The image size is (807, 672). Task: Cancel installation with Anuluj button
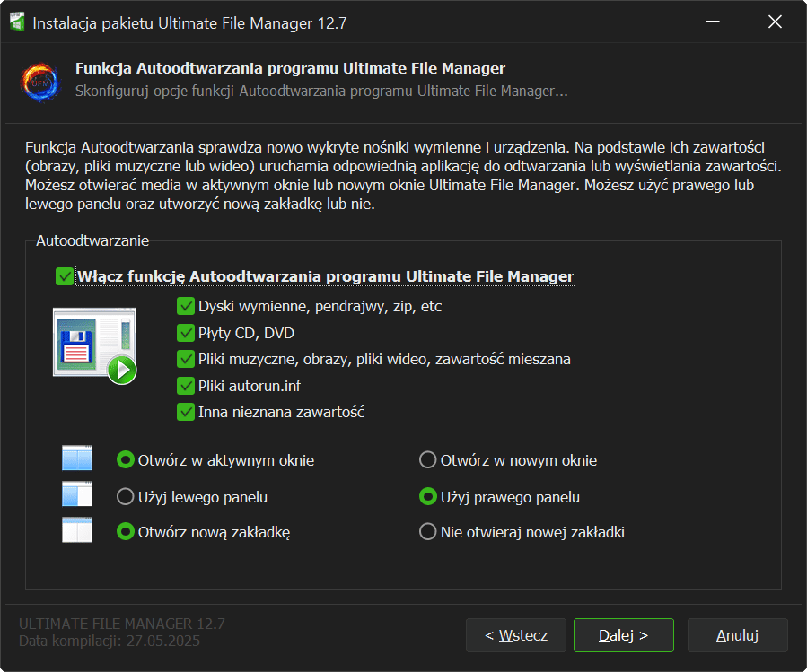pos(737,635)
